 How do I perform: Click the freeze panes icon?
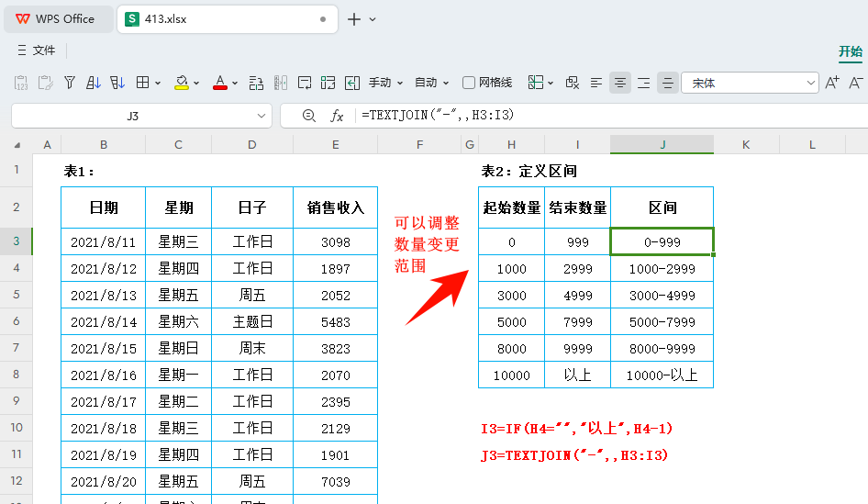[535, 83]
